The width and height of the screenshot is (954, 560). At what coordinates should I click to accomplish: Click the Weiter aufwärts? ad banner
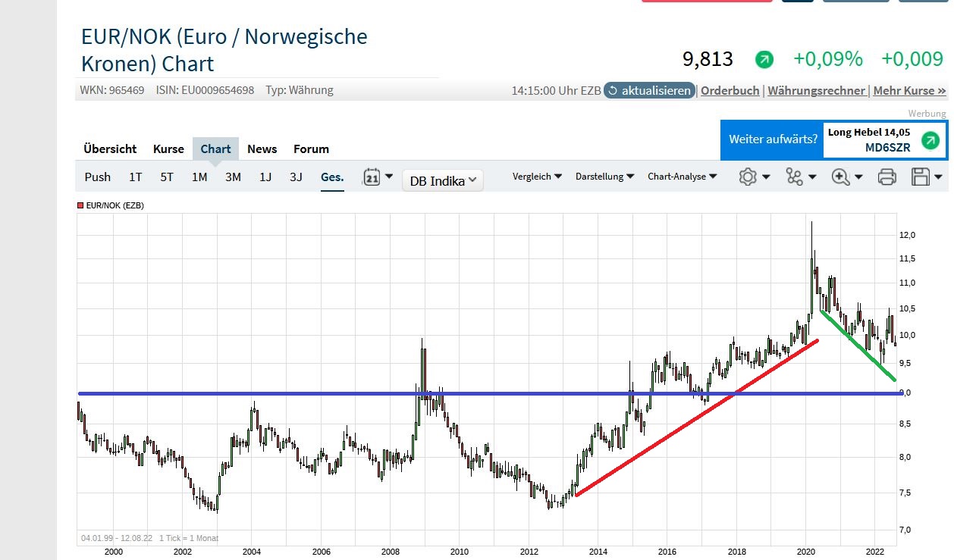point(772,139)
